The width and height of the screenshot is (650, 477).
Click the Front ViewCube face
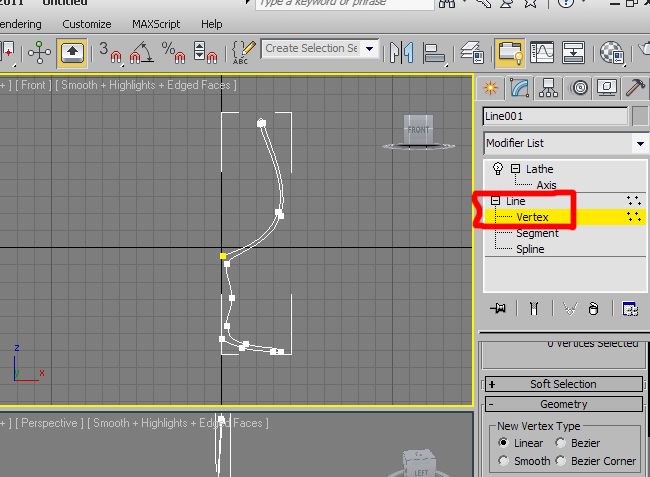tap(418, 130)
